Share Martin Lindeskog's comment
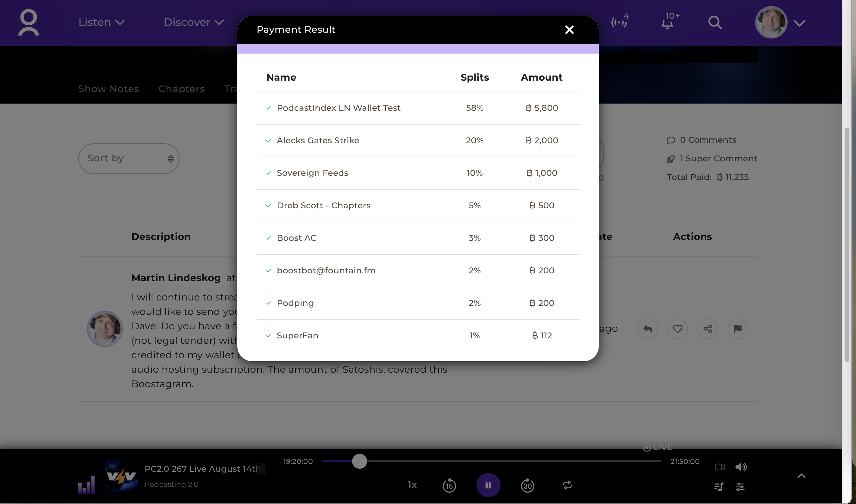 (708, 329)
